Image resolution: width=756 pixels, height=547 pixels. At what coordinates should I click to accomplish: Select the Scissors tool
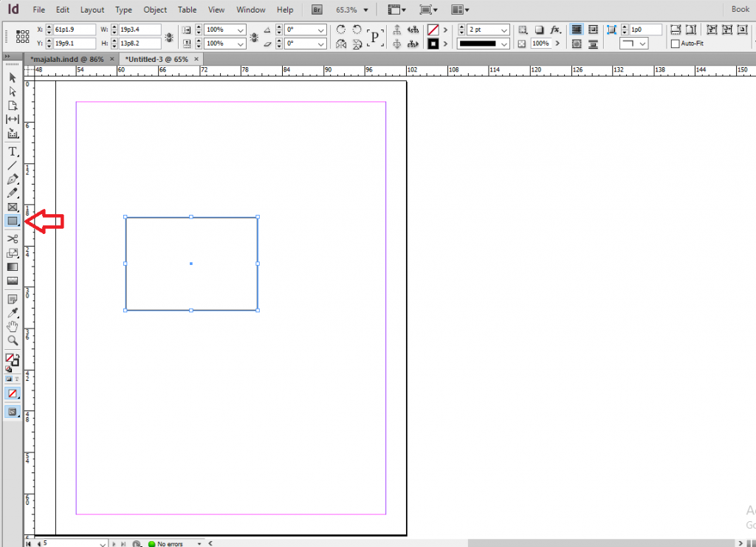(13, 239)
